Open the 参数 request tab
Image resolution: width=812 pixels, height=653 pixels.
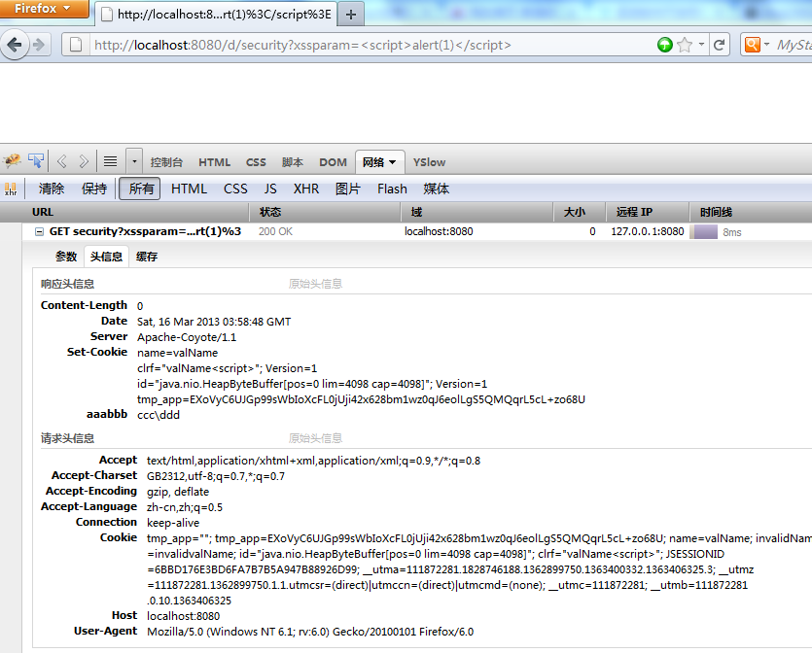(66, 257)
